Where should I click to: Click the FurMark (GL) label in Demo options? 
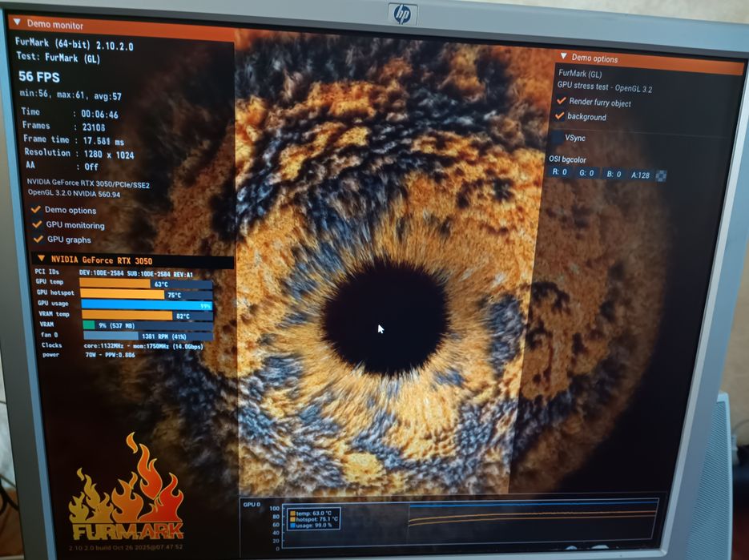(x=581, y=74)
